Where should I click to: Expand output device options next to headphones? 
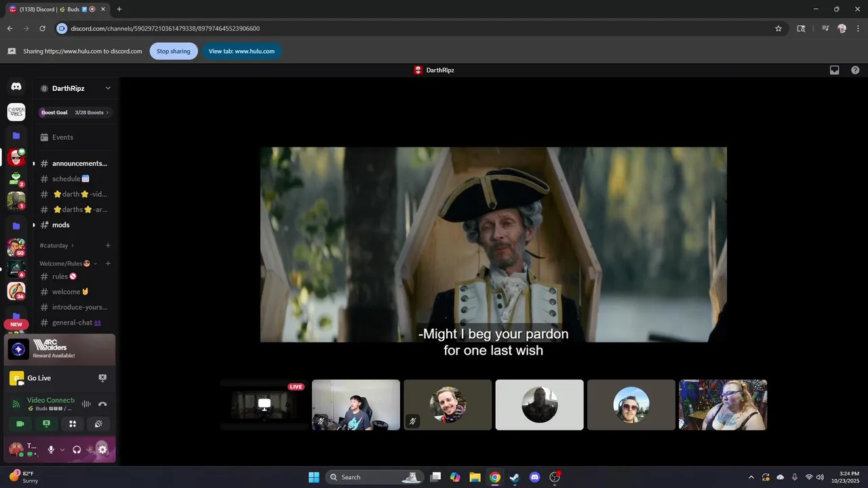tap(88, 449)
